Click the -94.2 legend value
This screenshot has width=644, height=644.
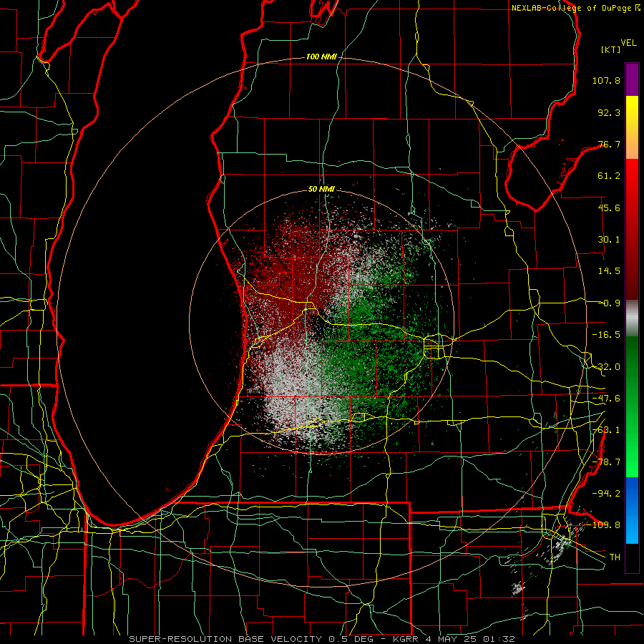[x=606, y=493]
